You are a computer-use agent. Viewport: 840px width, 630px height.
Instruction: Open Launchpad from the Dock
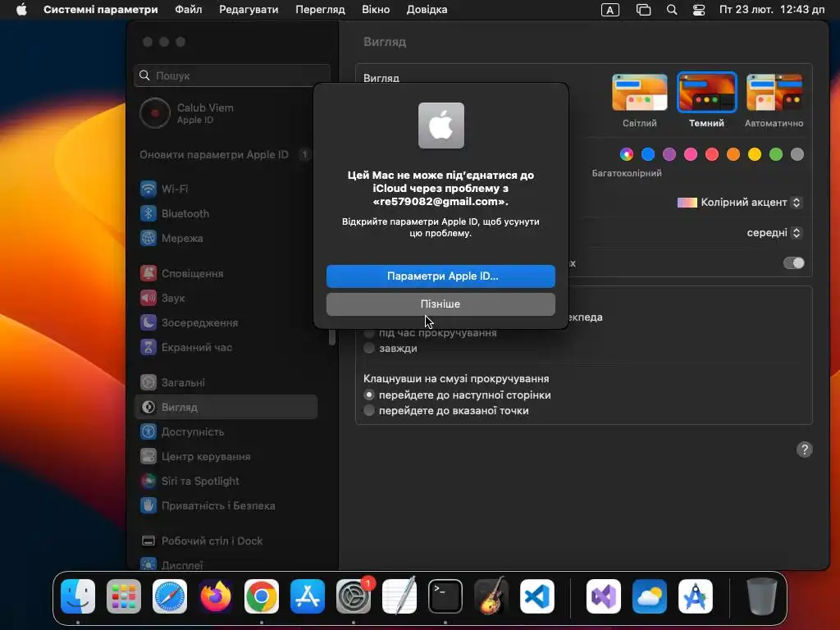click(124, 596)
